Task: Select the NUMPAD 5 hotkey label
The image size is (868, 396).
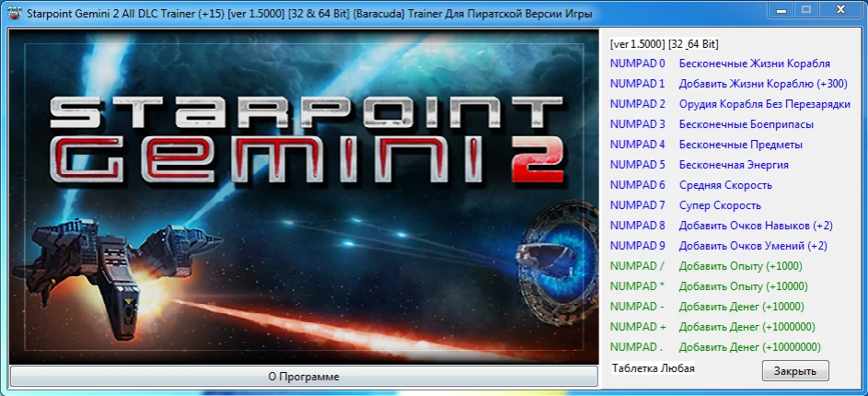Action: click(637, 165)
